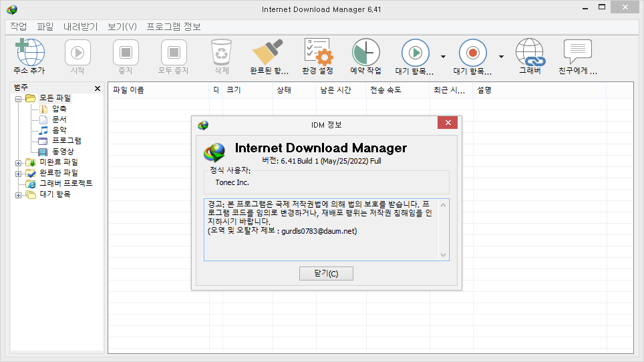Close the 범주 categories panel
The width and height of the screenshot is (644, 362).
[x=98, y=88]
